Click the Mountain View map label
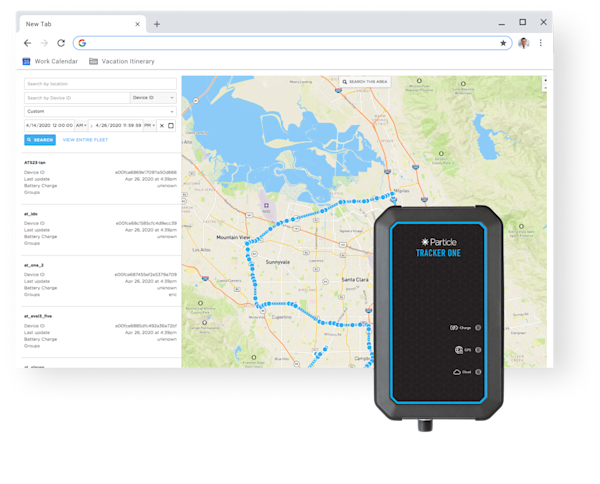Image resolution: width=600 pixels, height=484 pixels. pyautogui.click(x=233, y=238)
